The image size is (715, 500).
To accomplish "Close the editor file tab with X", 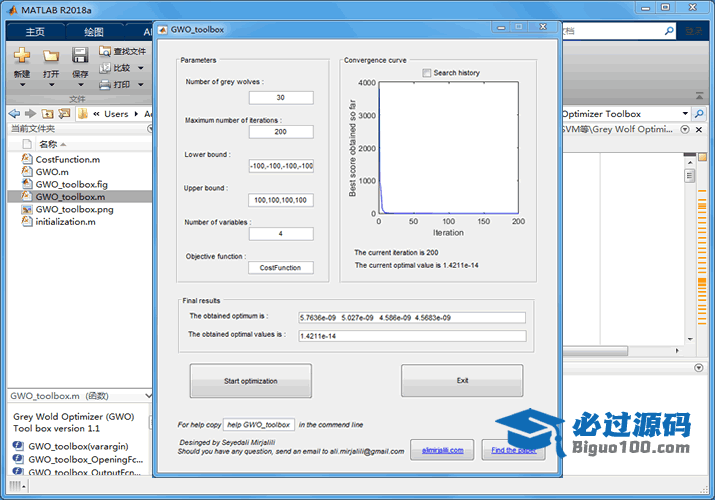I will tap(699, 129).
